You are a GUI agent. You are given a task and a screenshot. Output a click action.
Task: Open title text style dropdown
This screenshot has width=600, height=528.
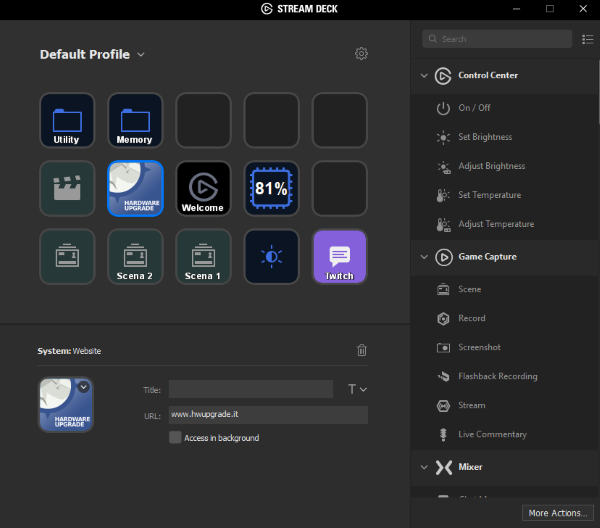point(357,389)
